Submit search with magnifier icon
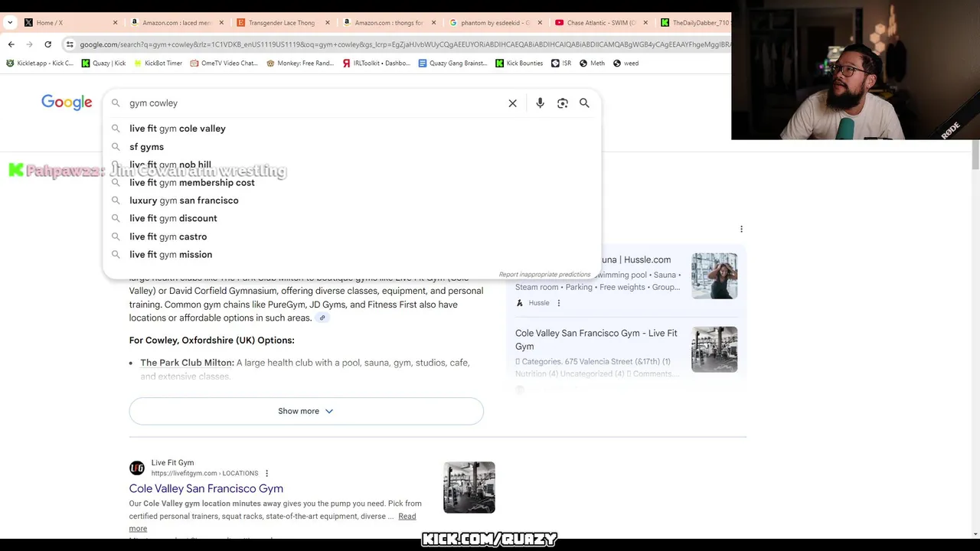 (x=584, y=103)
